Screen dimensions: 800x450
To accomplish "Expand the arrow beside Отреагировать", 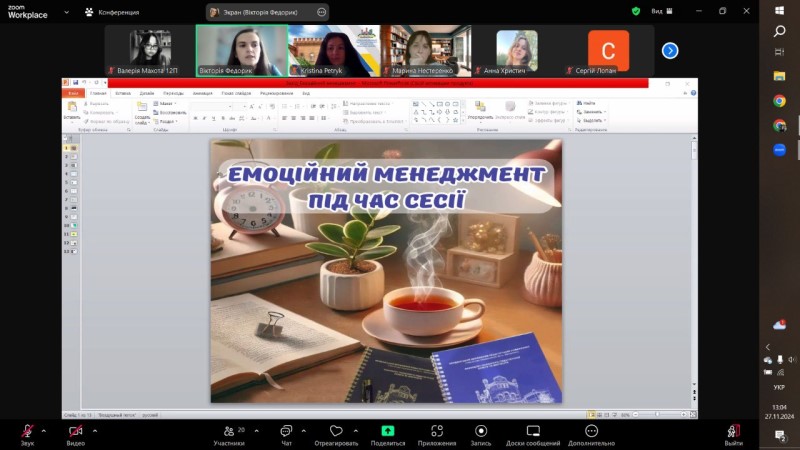I will click(x=356, y=431).
